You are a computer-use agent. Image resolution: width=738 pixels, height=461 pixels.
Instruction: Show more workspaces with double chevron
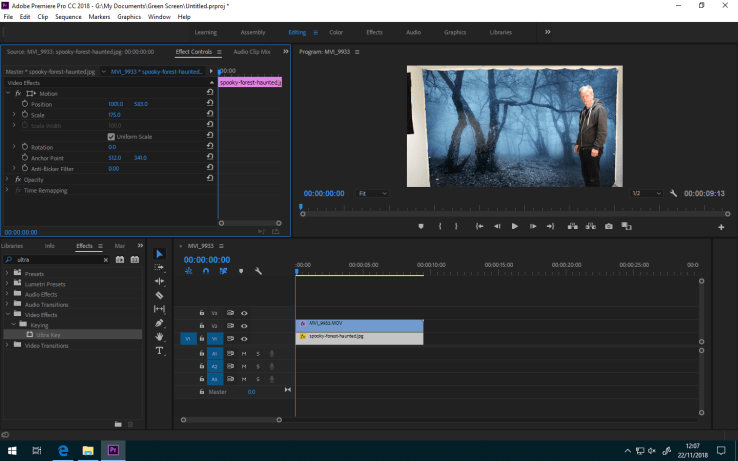(547, 32)
